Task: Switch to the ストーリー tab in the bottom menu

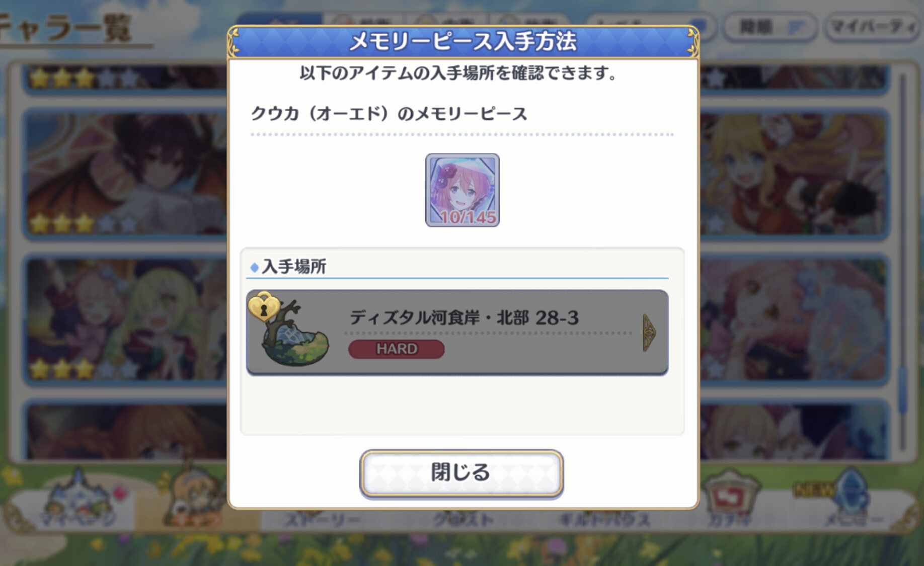Action: [x=322, y=519]
